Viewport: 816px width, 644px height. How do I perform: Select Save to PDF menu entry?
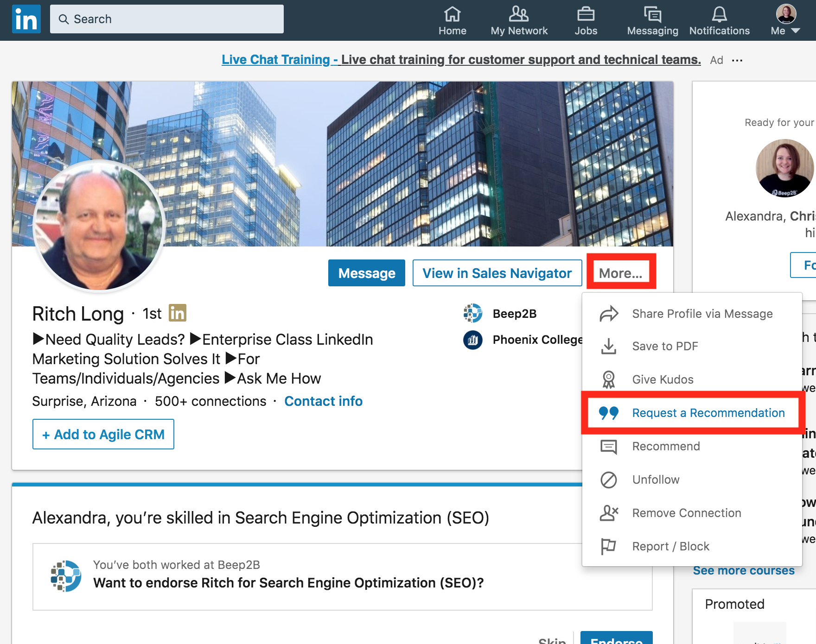pyautogui.click(x=692, y=346)
